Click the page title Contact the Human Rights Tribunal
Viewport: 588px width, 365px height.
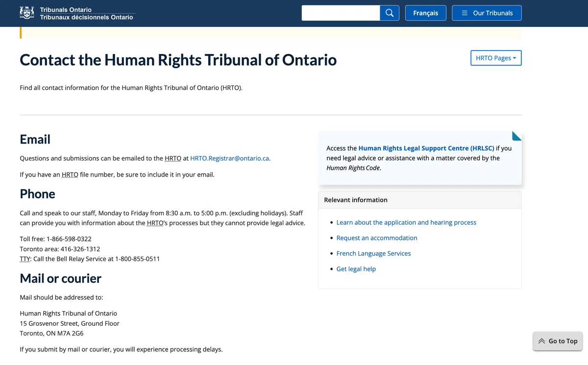coord(178,60)
